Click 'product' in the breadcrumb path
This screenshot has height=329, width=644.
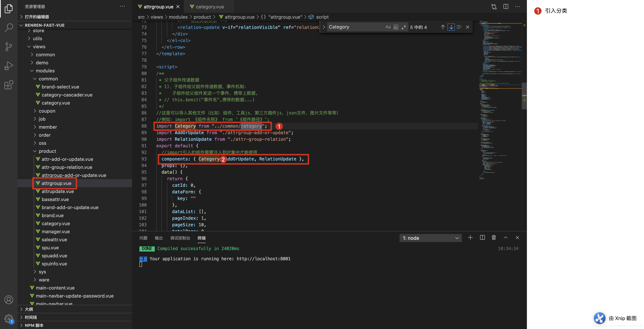[x=202, y=17]
